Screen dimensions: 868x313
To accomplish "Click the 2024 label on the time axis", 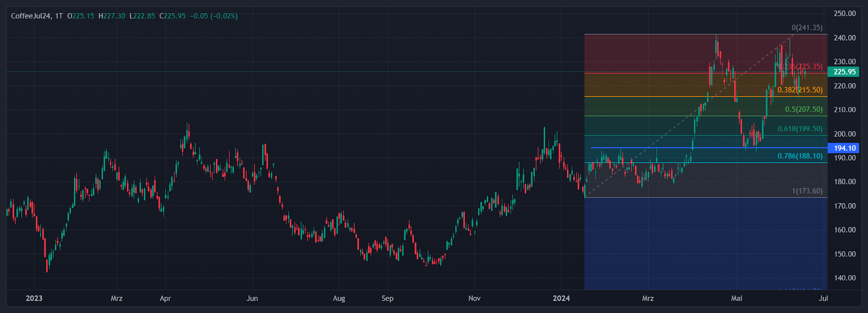I will [561, 298].
